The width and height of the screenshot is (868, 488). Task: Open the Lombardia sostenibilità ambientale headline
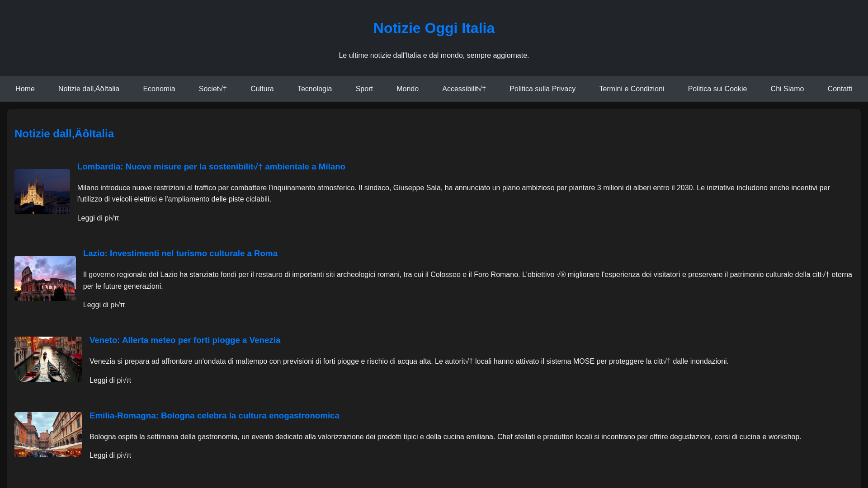click(x=211, y=167)
